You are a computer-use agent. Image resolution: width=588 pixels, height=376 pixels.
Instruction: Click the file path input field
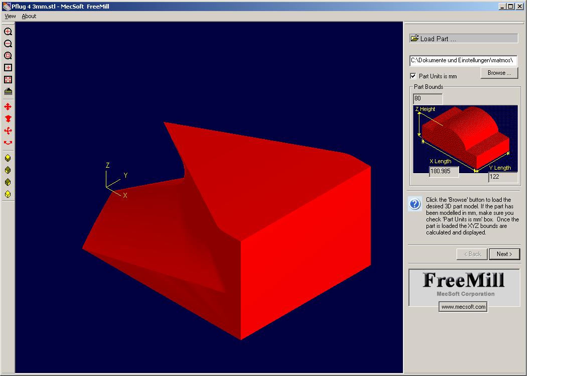pos(463,60)
